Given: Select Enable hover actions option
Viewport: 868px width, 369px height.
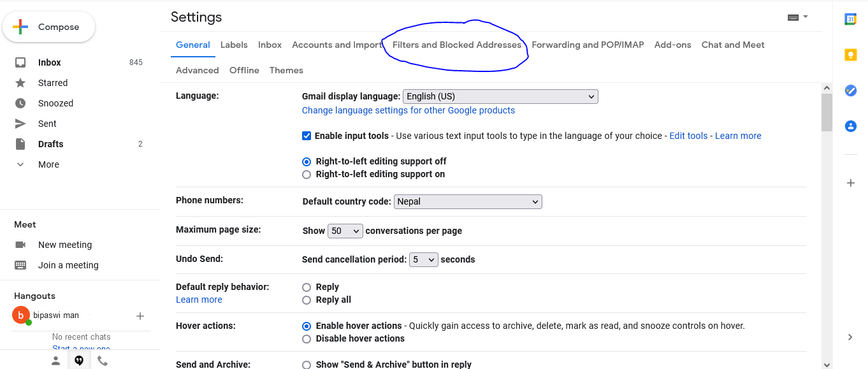Looking at the screenshot, I should pyautogui.click(x=307, y=326).
